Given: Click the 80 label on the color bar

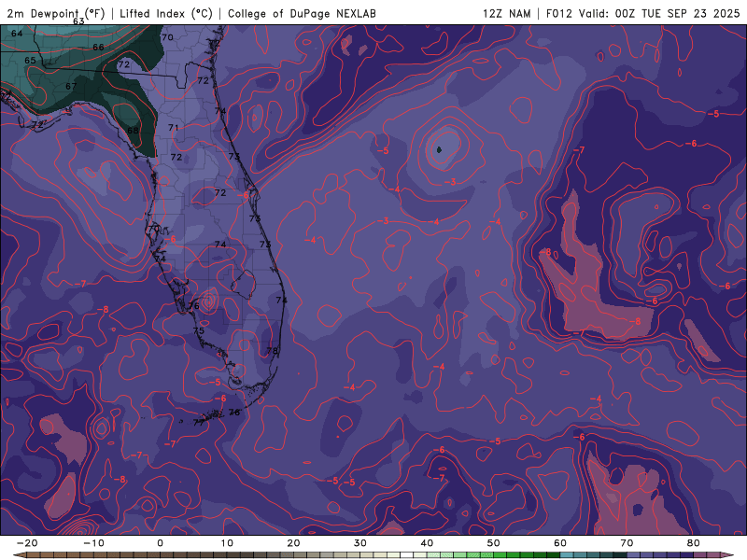Looking at the screenshot, I should tap(694, 543).
